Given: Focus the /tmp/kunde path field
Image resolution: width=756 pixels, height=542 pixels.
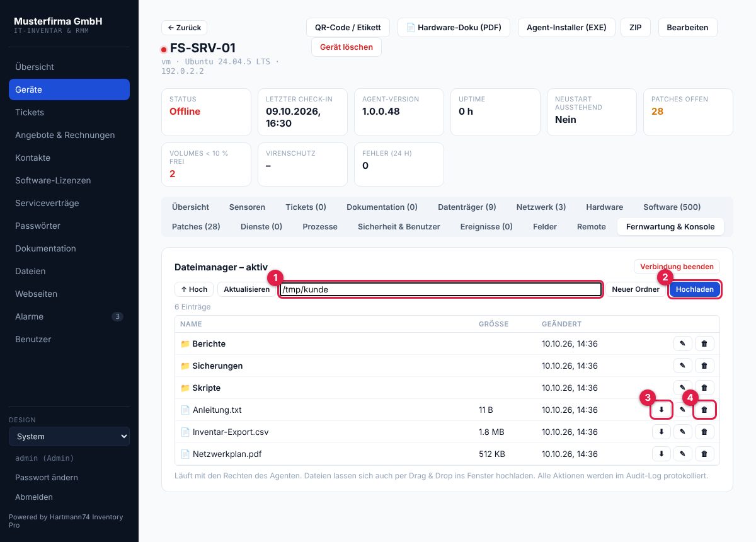Looking at the screenshot, I should pyautogui.click(x=441, y=289).
